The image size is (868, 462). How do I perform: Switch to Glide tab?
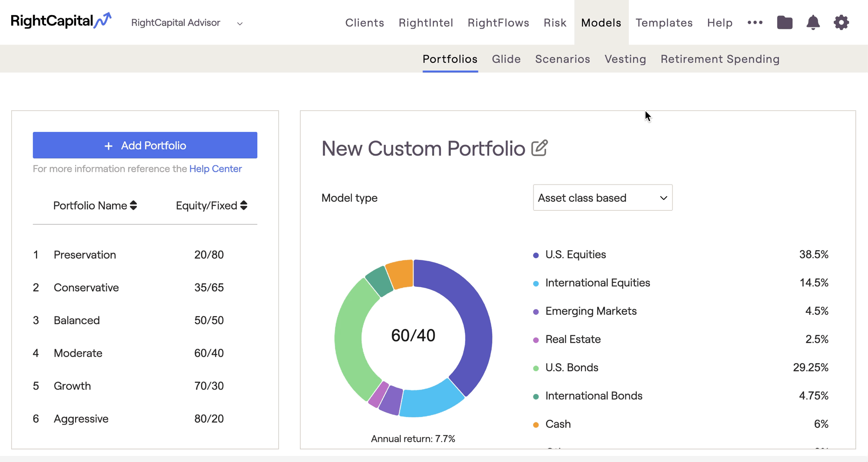click(x=506, y=59)
